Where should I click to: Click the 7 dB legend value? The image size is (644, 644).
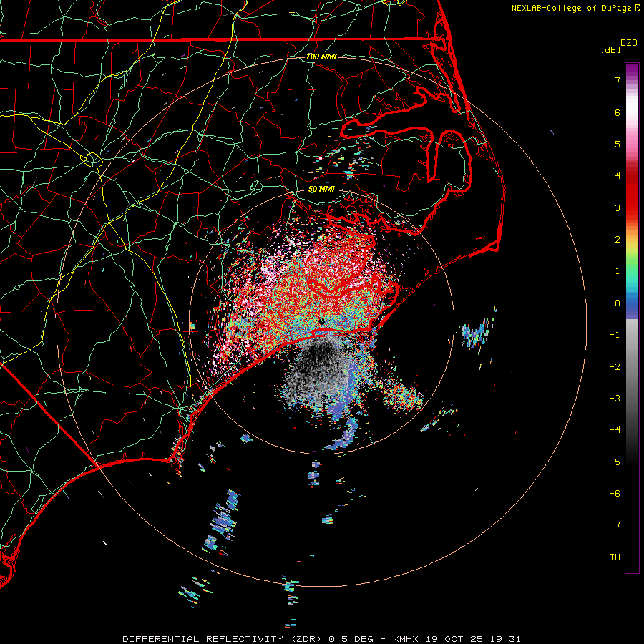[x=618, y=80]
